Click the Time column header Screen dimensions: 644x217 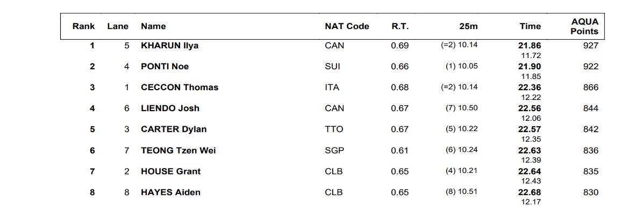[530, 26]
